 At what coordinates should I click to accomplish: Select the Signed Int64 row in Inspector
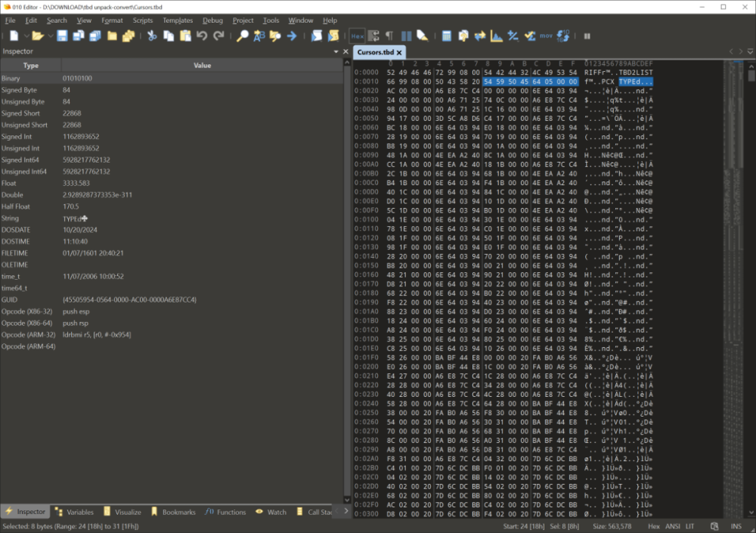171,160
